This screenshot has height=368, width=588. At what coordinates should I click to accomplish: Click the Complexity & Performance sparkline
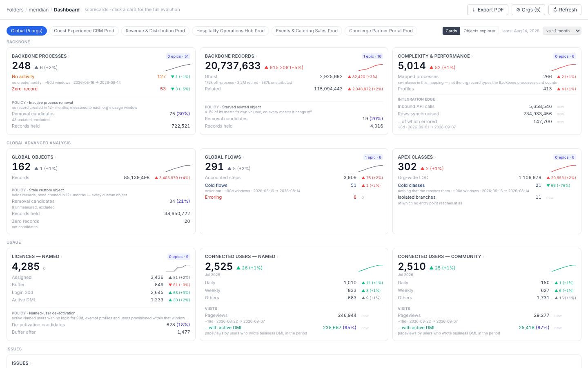[x=564, y=67]
